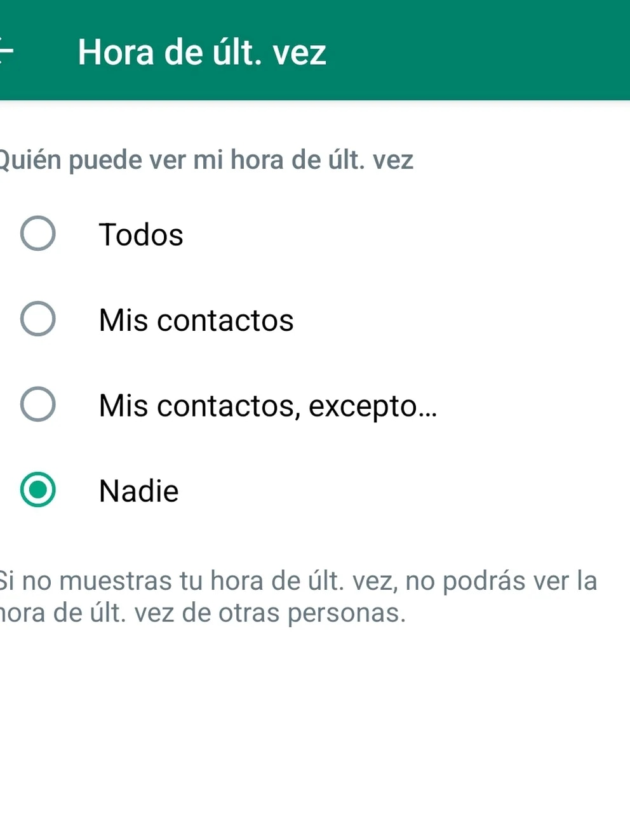Click the "Hora de últ. vez" title
This screenshot has width=630, height=840.
(x=201, y=52)
